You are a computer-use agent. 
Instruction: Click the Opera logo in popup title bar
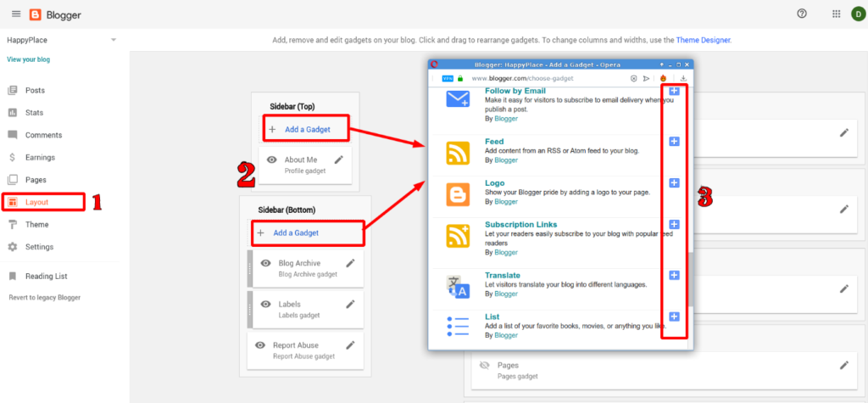(434, 64)
